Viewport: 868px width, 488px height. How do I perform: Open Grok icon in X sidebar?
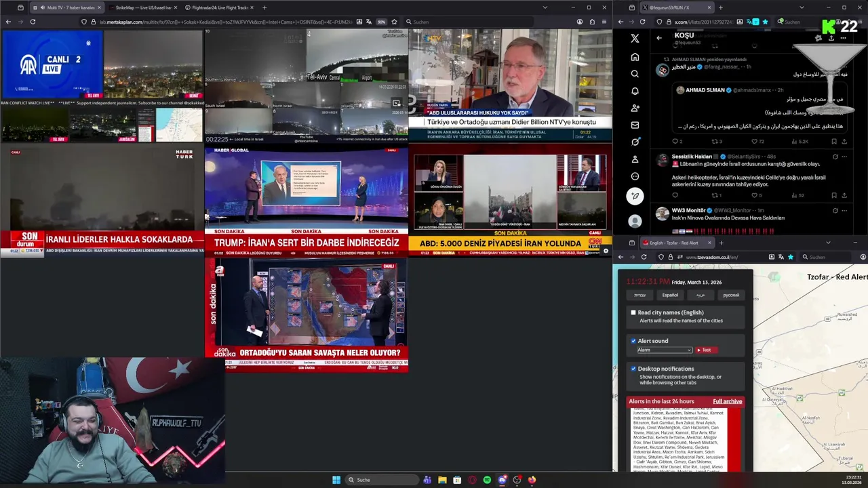pyautogui.click(x=635, y=142)
